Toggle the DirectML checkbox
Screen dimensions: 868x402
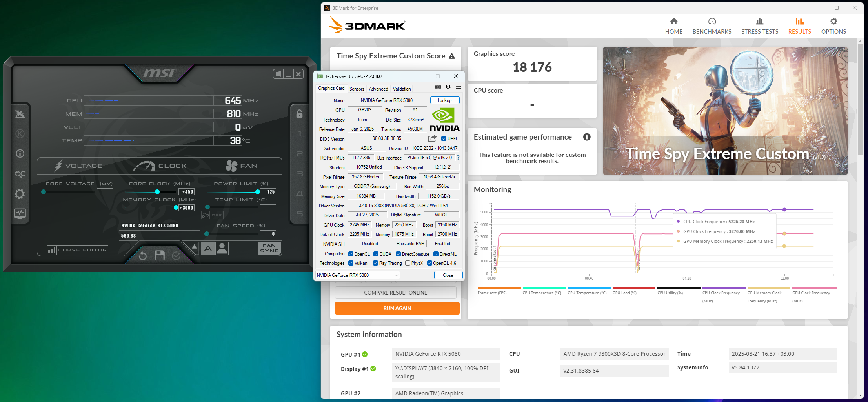coord(436,254)
